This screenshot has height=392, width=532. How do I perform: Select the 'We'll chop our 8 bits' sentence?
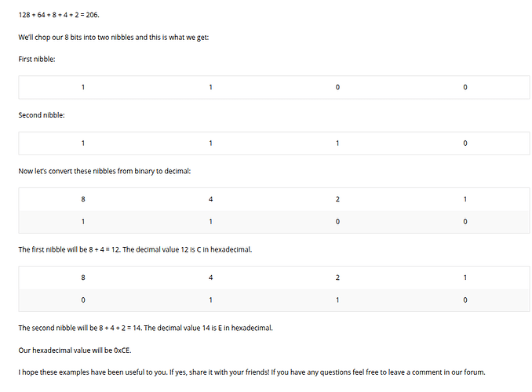[114, 38]
